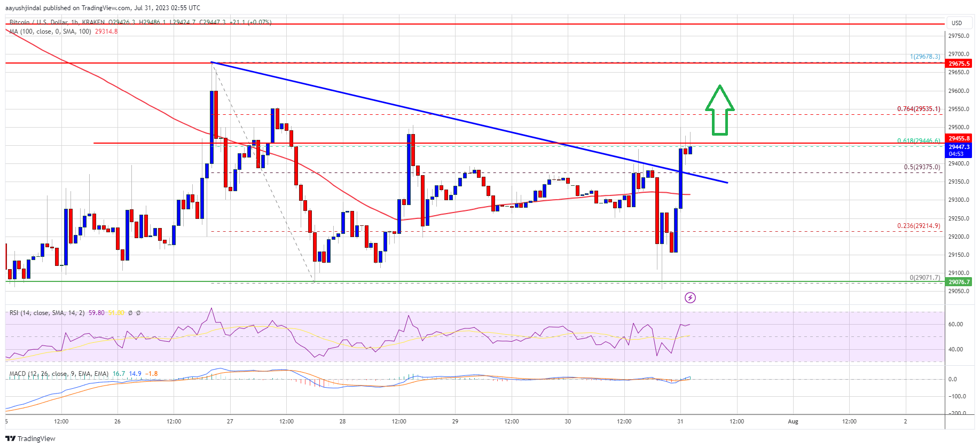Click the 29550.0 tick on the price axis
The width and height of the screenshot is (980, 448).
pos(959,109)
